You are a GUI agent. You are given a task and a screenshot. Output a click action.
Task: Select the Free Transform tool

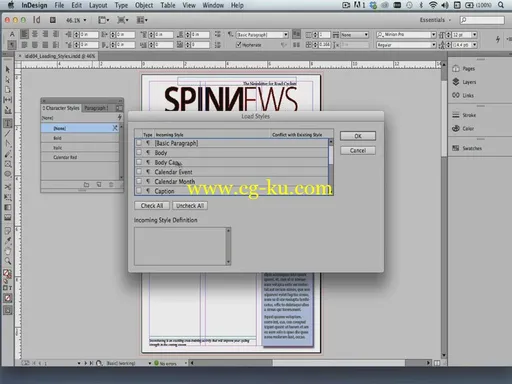tap(8, 197)
